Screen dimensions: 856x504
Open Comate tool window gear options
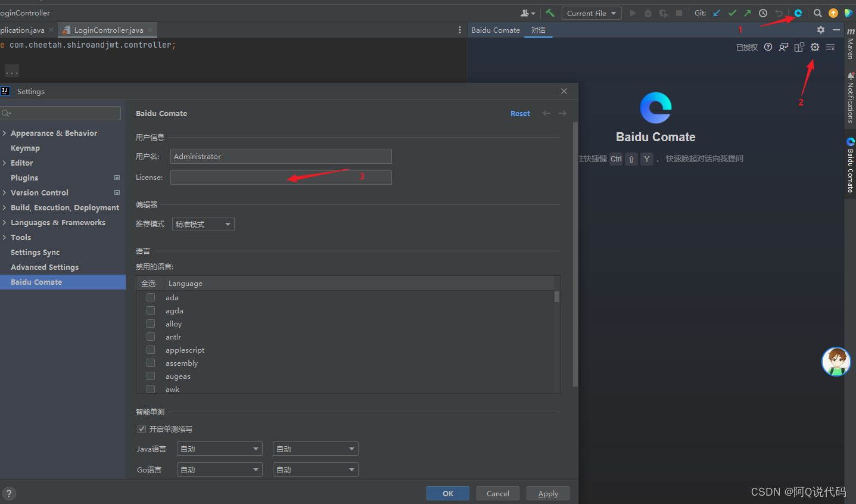point(821,30)
